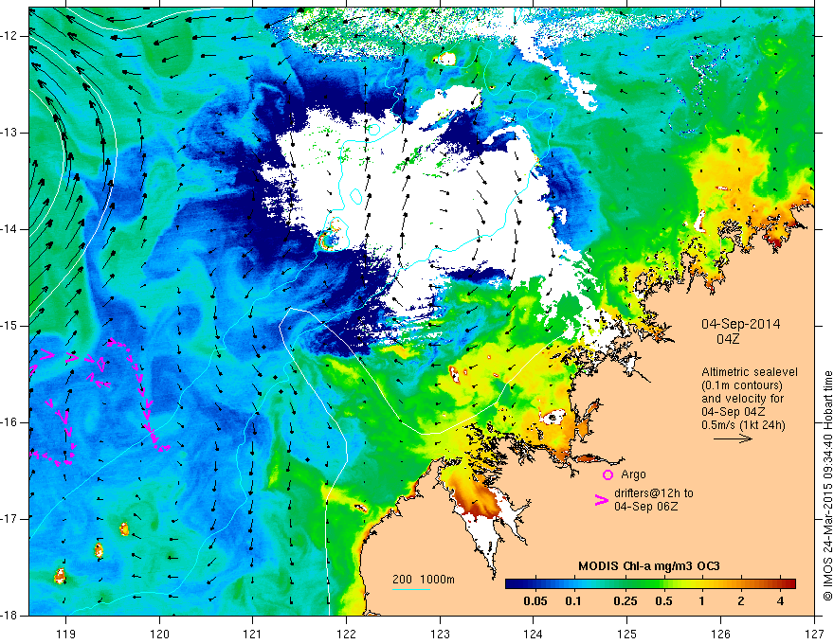Click the longitude axis label '119'
This screenshot has height=644, width=834.
point(65,635)
